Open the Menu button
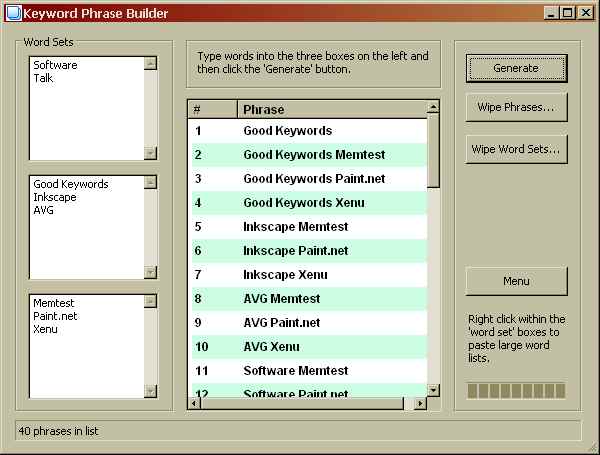 pos(516,281)
